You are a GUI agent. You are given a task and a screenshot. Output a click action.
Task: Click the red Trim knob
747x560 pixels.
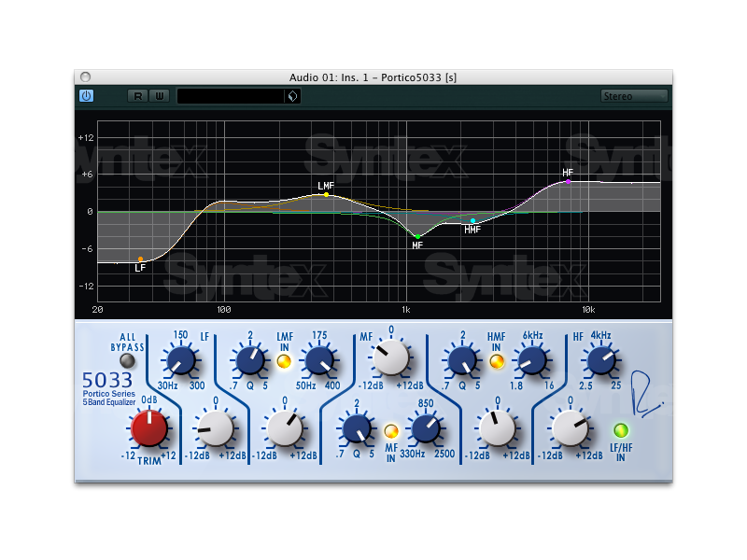click(x=148, y=428)
